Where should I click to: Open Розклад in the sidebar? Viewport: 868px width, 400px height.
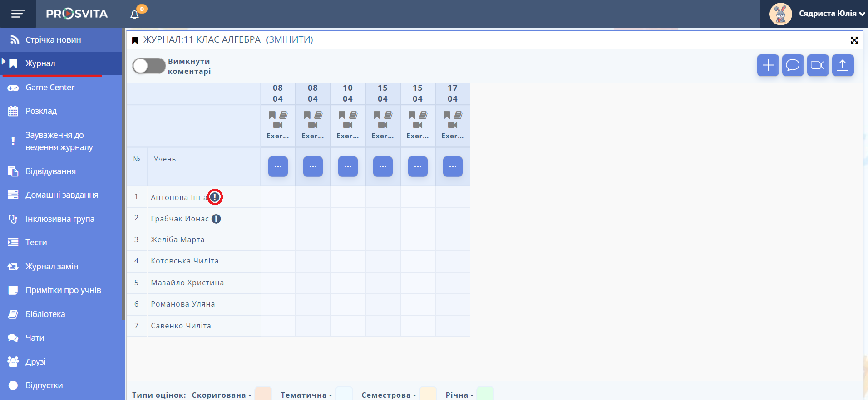(x=41, y=111)
